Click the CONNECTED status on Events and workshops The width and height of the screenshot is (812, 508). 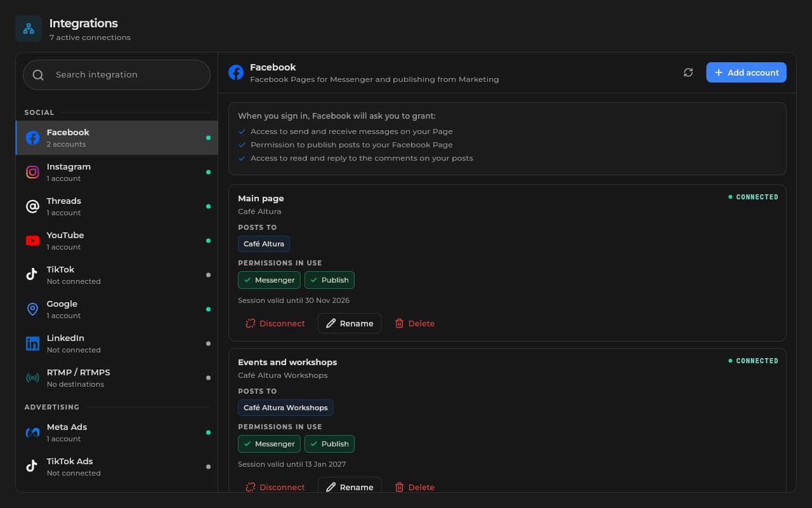pos(753,361)
